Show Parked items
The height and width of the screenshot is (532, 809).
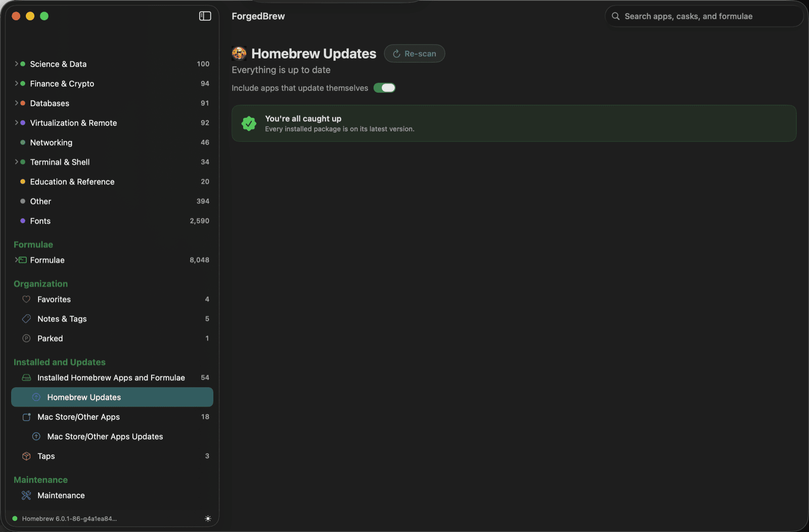112,338
